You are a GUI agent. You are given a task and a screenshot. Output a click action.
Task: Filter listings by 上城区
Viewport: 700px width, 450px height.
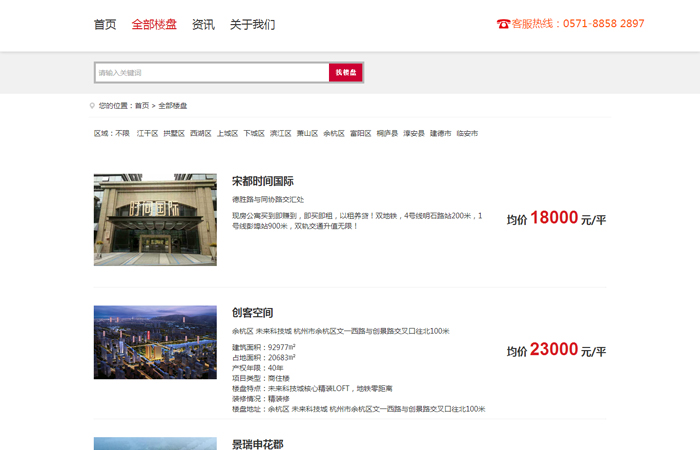click(228, 133)
